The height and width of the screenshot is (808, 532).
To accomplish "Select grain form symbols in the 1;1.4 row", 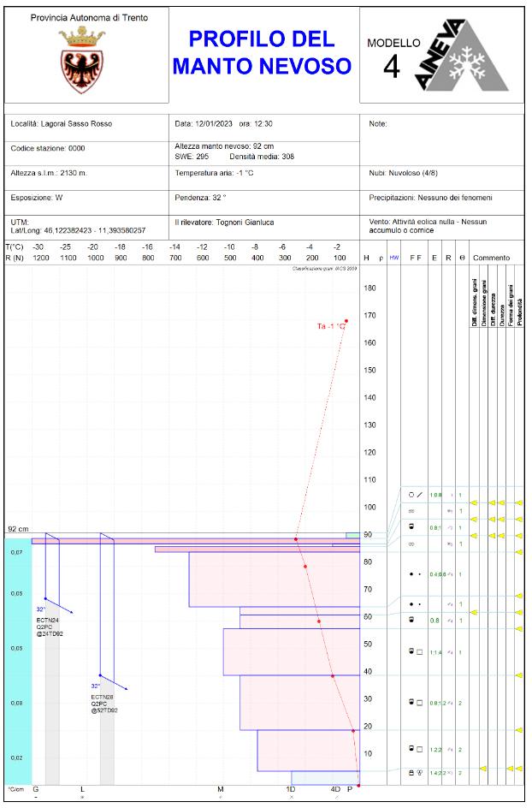I will point(416,652).
